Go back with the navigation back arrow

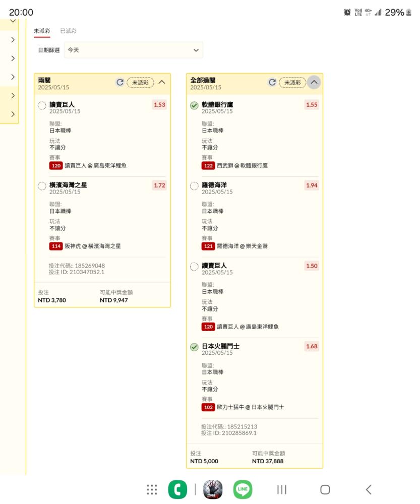point(369,489)
